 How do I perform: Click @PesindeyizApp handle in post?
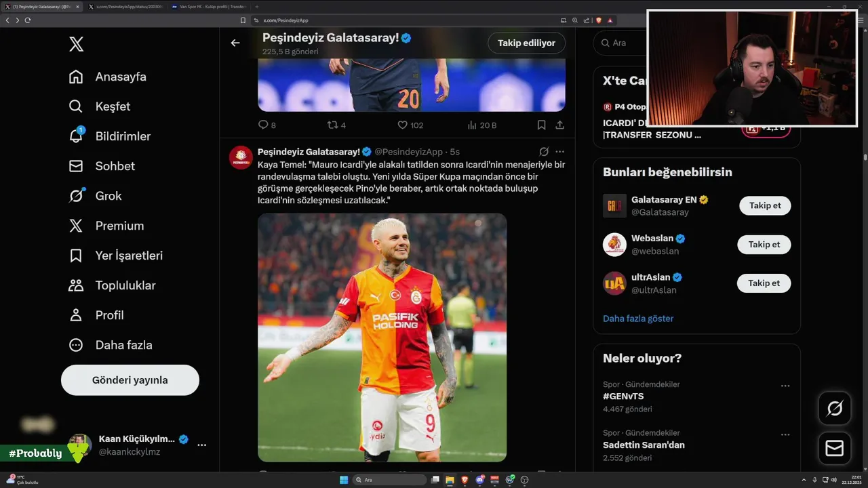coord(408,152)
